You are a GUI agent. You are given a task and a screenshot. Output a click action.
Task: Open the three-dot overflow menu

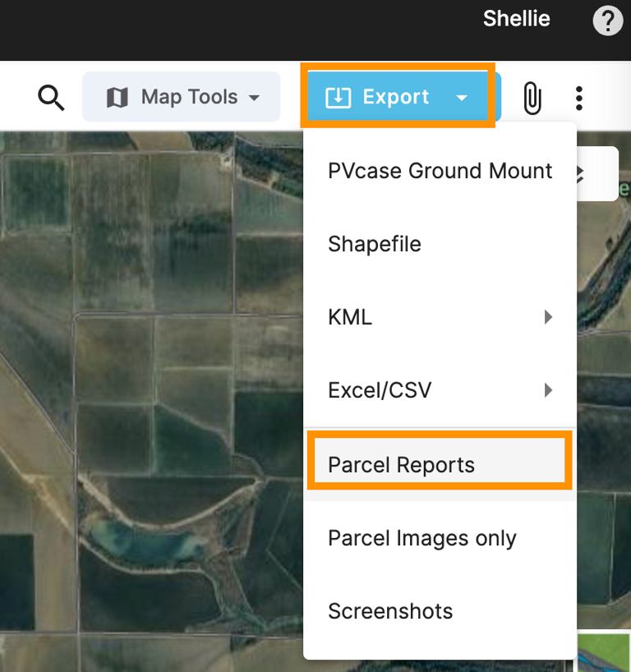click(x=579, y=96)
